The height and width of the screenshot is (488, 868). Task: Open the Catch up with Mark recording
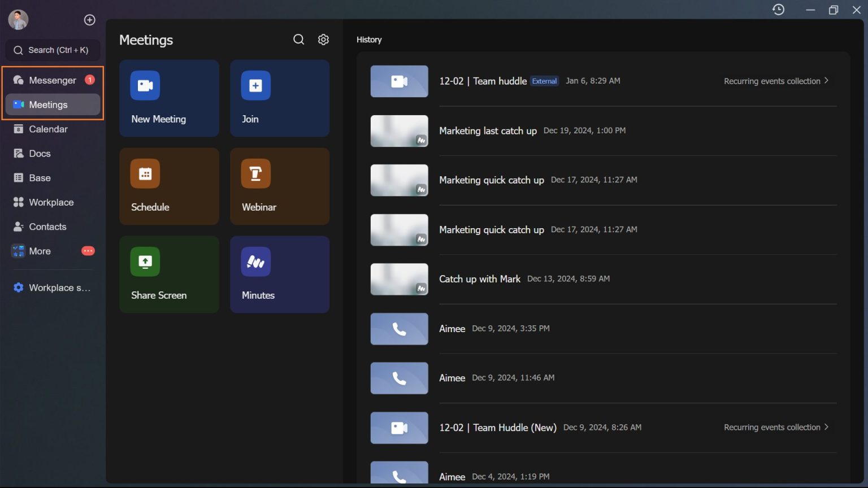click(x=479, y=278)
